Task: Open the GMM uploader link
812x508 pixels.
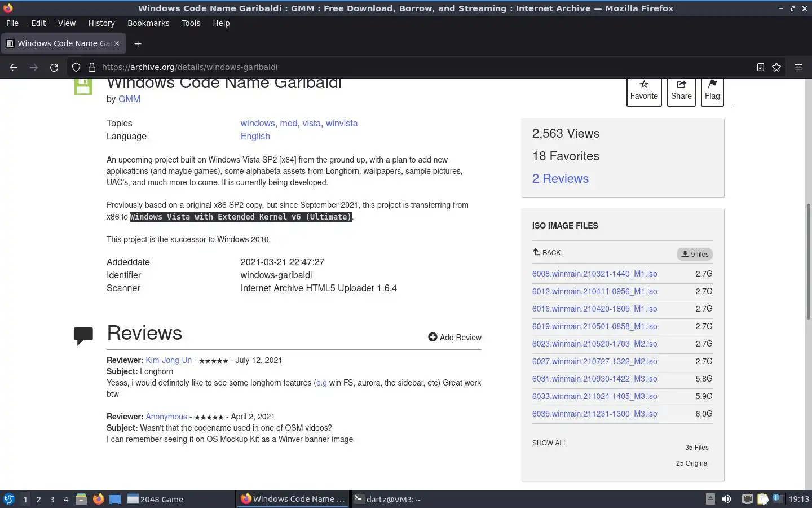Action: [129, 99]
